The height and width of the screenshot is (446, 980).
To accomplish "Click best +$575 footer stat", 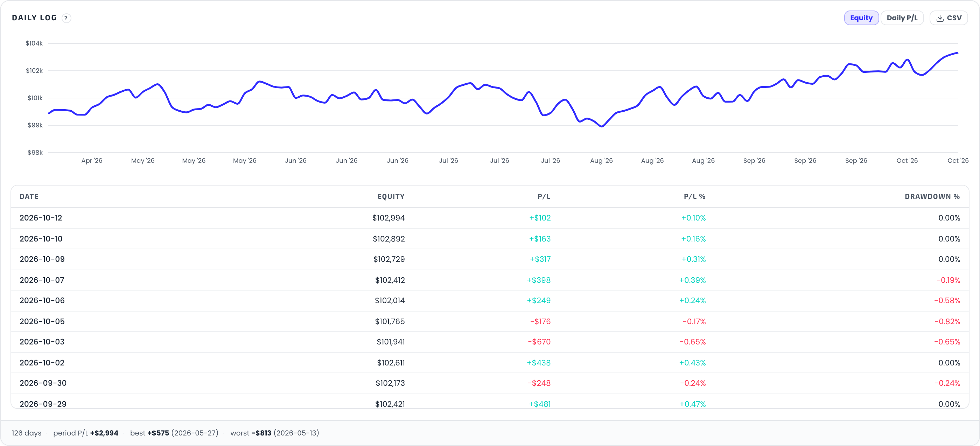I will click(174, 433).
